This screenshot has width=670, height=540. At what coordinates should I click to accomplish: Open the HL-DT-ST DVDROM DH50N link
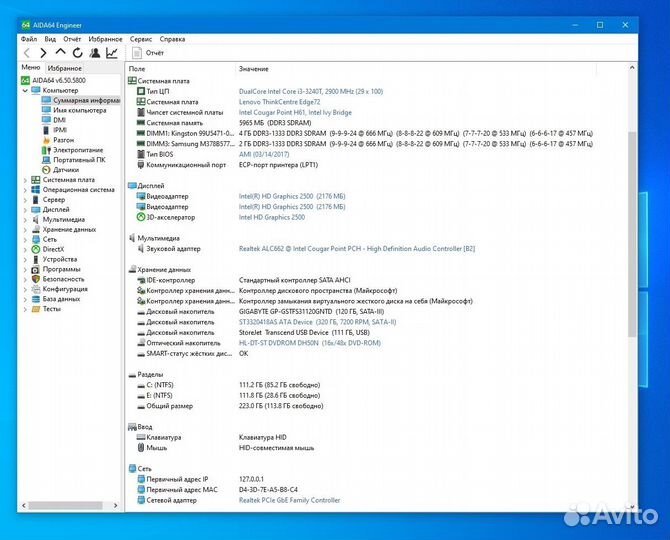(309, 343)
